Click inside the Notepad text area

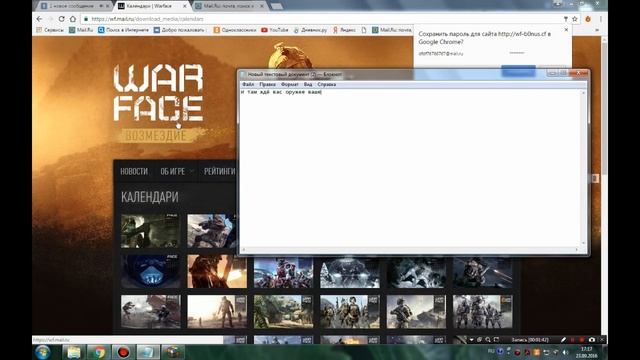410,167
